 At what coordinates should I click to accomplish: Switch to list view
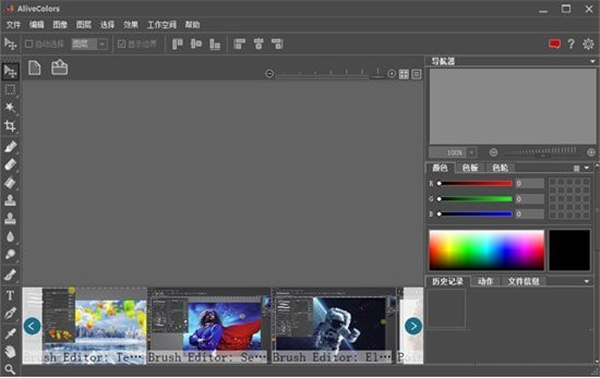coord(416,74)
